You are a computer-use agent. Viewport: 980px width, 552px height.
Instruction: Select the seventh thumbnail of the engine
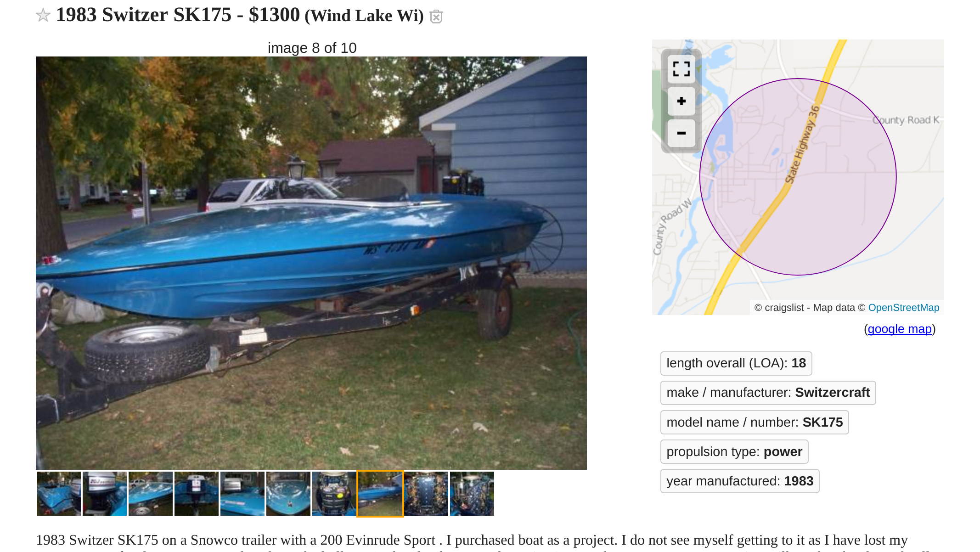(334, 494)
